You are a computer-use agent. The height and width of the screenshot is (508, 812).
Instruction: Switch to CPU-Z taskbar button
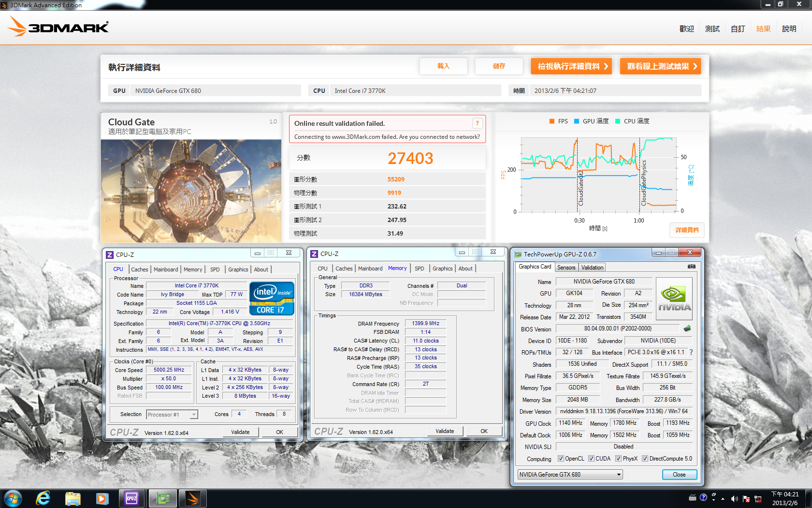131,498
